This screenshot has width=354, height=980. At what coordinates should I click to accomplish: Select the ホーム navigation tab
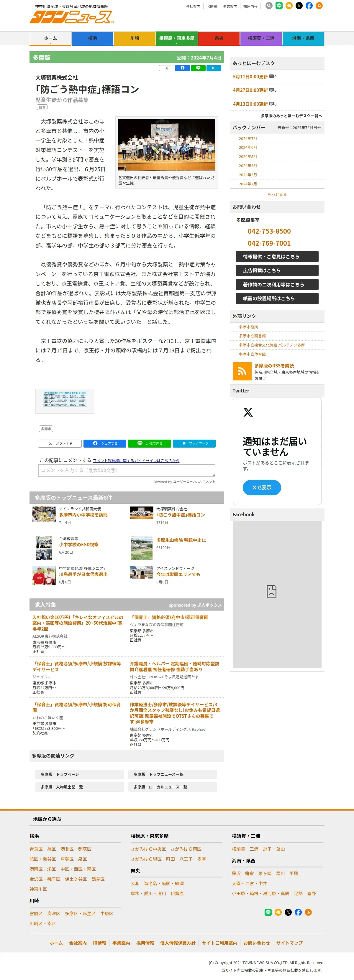[50, 39]
